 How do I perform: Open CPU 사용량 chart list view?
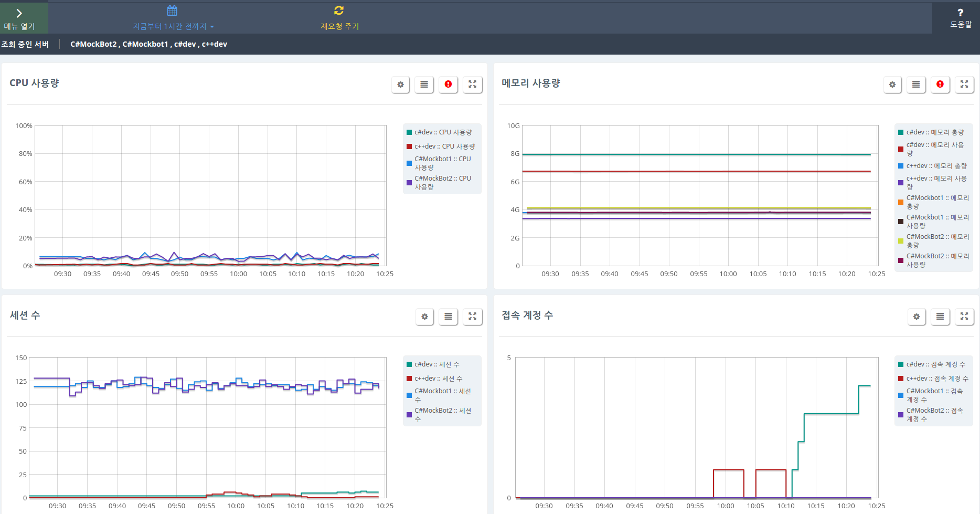[x=424, y=85]
